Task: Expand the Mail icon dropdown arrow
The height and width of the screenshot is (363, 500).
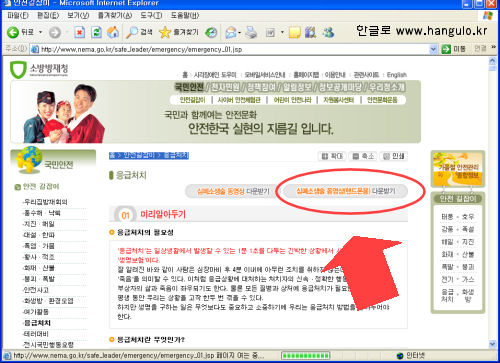Action: [x=239, y=33]
